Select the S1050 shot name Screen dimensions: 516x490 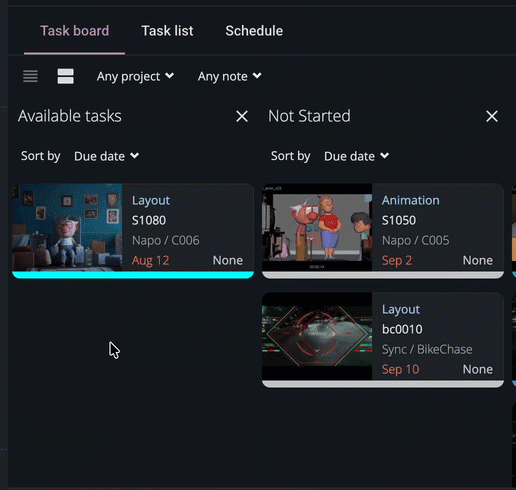point(399,220)
